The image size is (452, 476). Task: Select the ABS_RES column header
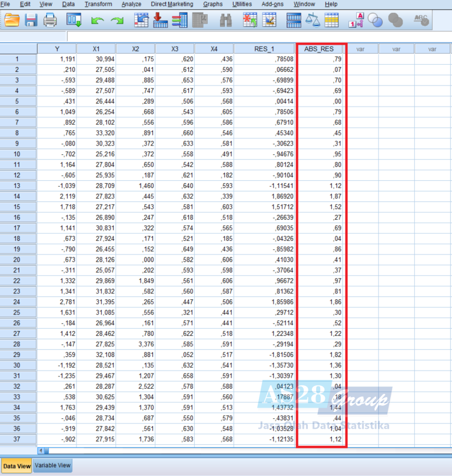coord(321,49)
